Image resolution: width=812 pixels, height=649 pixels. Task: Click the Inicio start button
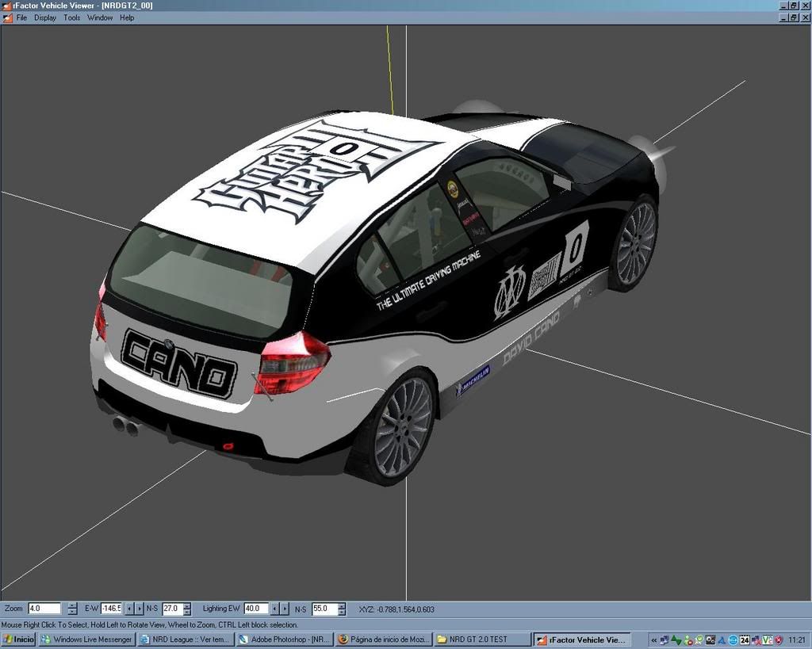(x=18, y=639)
